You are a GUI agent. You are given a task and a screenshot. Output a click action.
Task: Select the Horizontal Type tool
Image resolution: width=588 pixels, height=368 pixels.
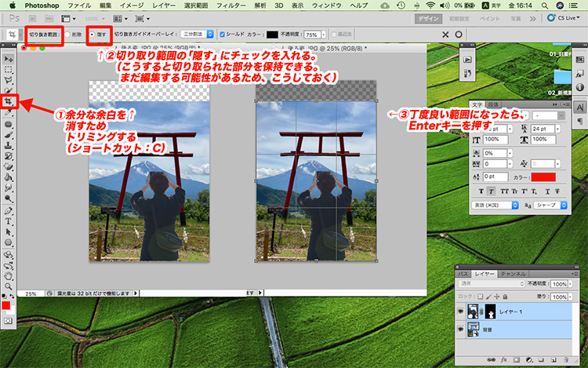pos(9,221)
